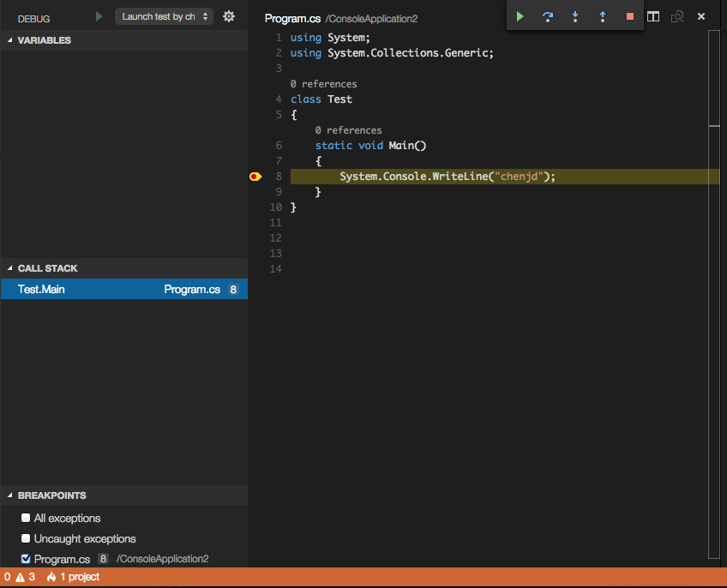Enable All exceptions breakpoint
727x588 pixels.
coord(26,518)
